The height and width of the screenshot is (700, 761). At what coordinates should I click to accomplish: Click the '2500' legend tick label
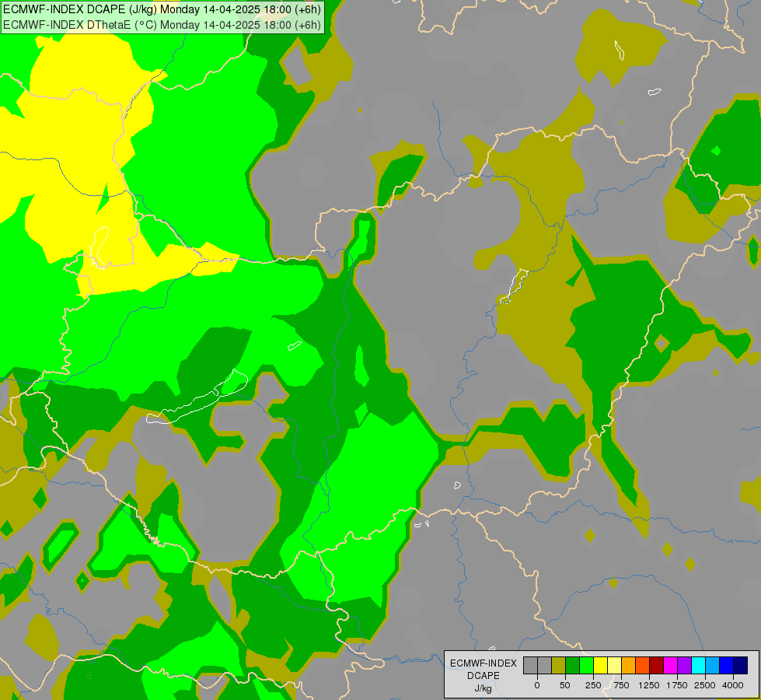705,685
